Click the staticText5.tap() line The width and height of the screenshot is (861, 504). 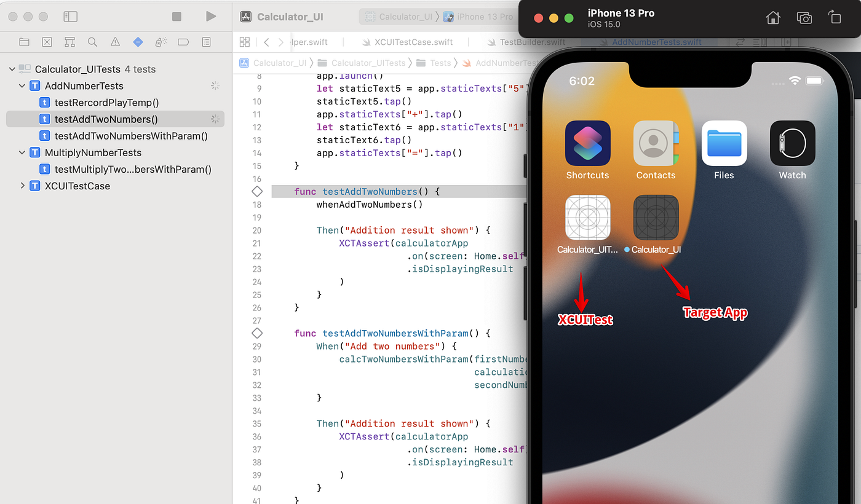coord(364,101)
